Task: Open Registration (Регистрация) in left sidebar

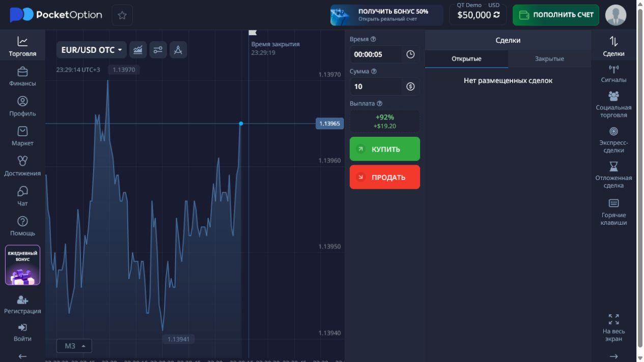Action: click(x=22, y=305)
